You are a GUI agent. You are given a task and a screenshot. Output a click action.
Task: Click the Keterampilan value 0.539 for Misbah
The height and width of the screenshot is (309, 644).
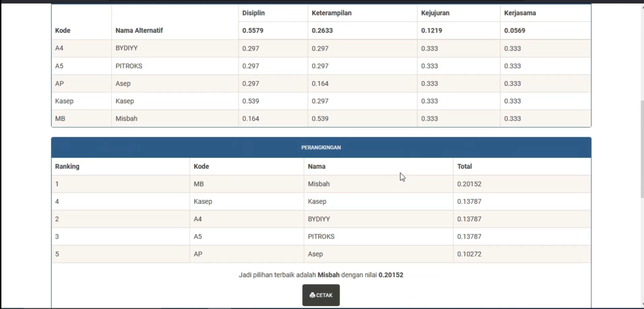(320, 119)
